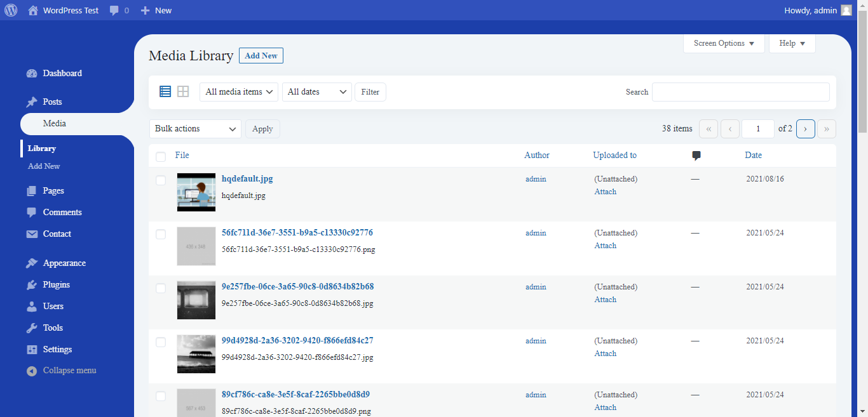
Task: Click the Contact envelope icon
Action: [32, 234]
